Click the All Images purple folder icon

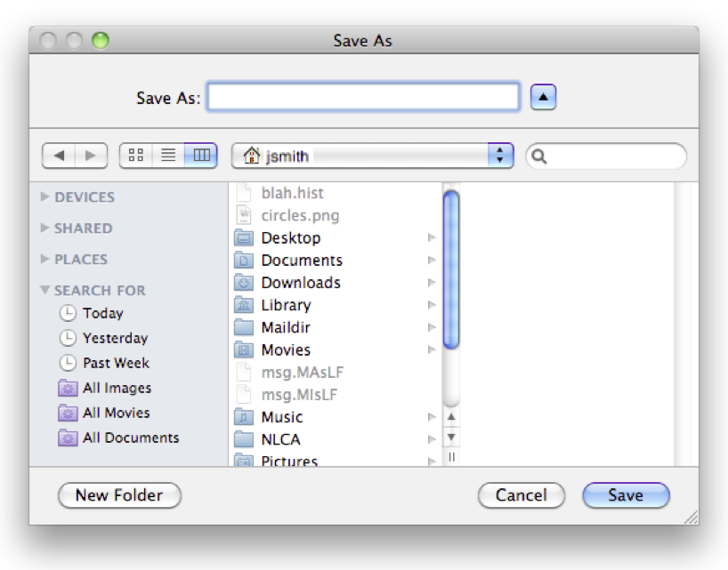click(68, 388)
